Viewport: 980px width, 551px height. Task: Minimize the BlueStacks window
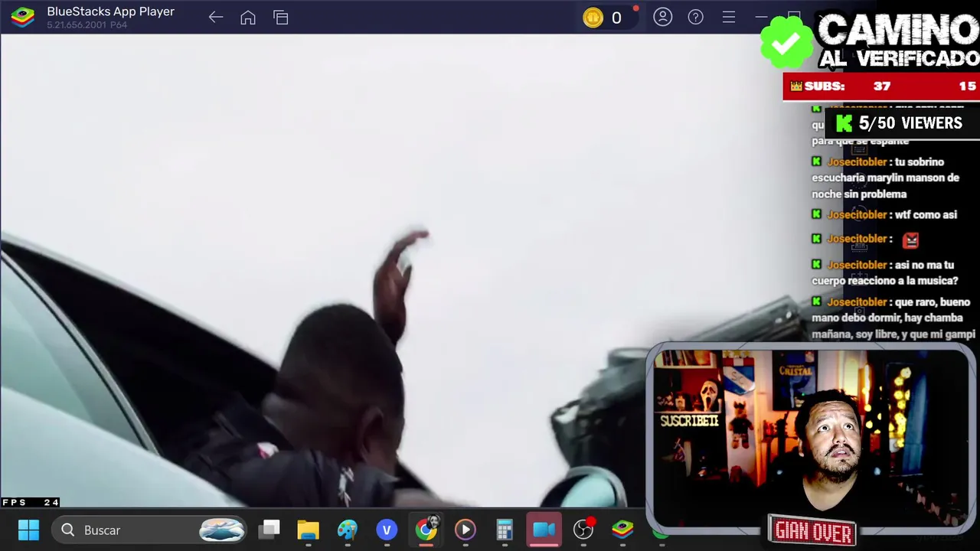point(761,17)
